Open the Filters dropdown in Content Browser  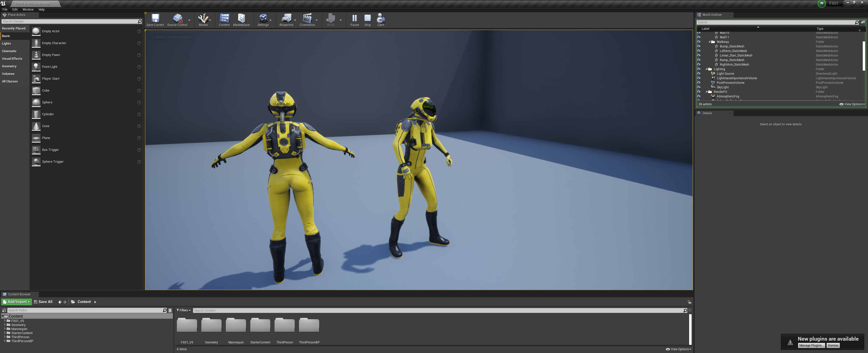point(184,310)
